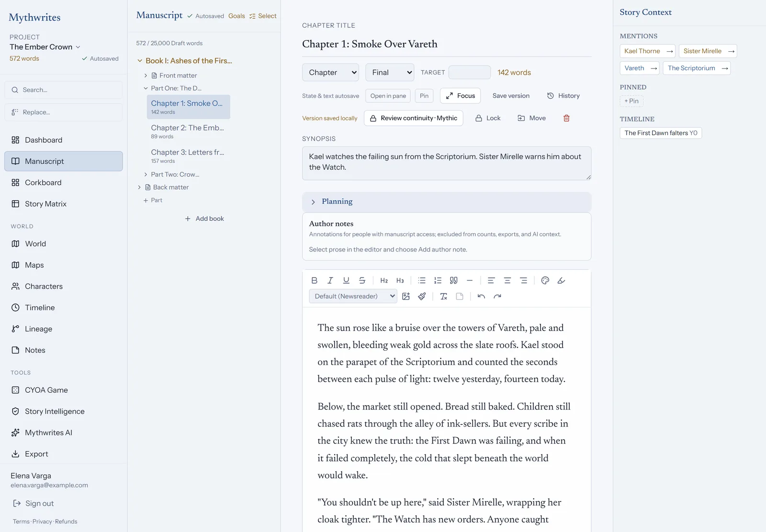
Task: Open Lineage in the sidebar
Action: [64, 329]
